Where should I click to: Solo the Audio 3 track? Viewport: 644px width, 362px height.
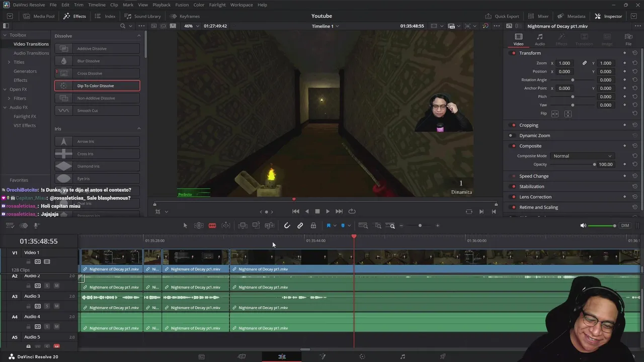pyautogui.click(x=47, y=306)
